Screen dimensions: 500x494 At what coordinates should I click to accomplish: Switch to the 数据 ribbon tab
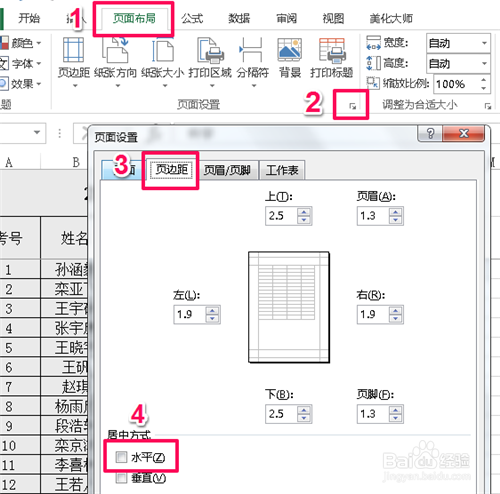239,18
